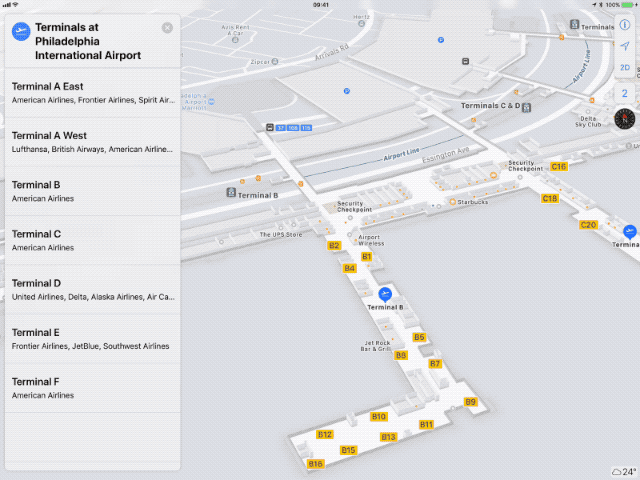The width and height of the screenshot is (640, 480).
Task: Tap the battery indicator in status bar
Action: pyautogui.click(x=629, y=4)
